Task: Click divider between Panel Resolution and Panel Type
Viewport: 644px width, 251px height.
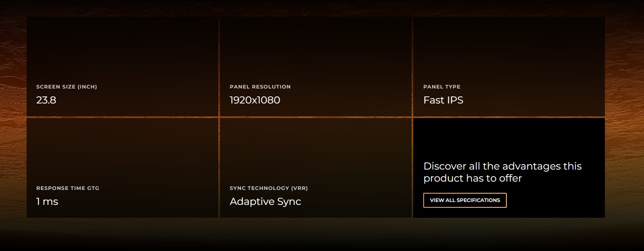Action: pos(412,66)
